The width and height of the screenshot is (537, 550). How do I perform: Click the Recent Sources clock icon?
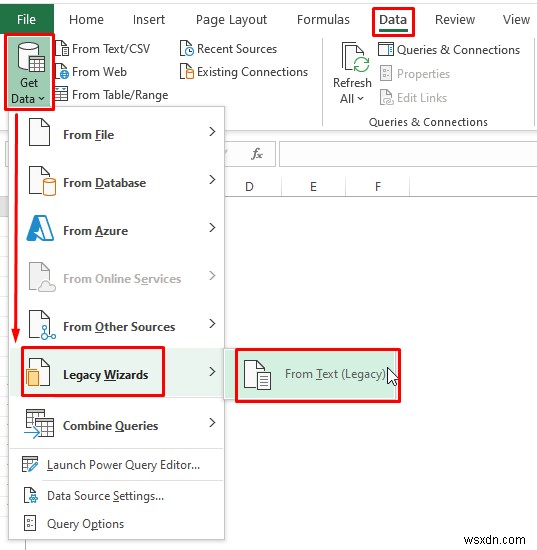(x=187, y=48)
